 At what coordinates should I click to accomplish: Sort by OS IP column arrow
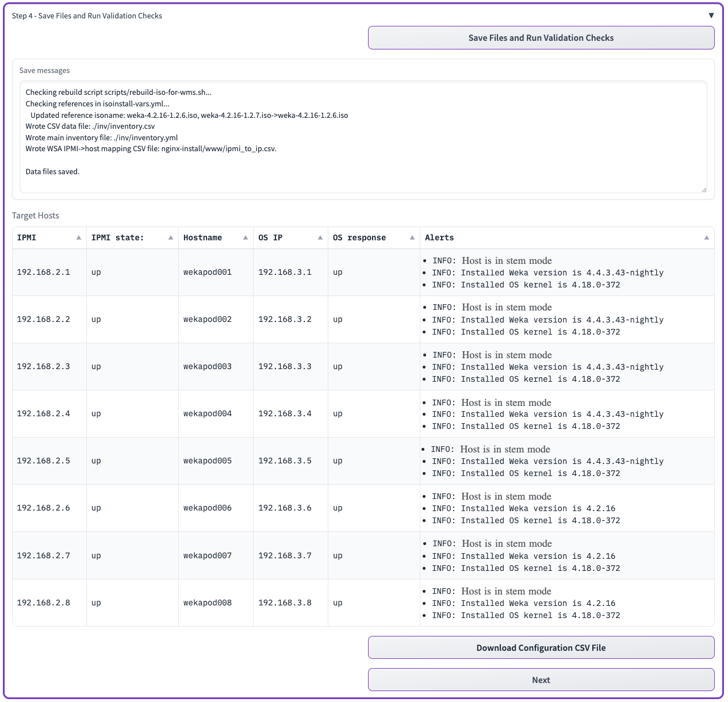tap(320, 238)
